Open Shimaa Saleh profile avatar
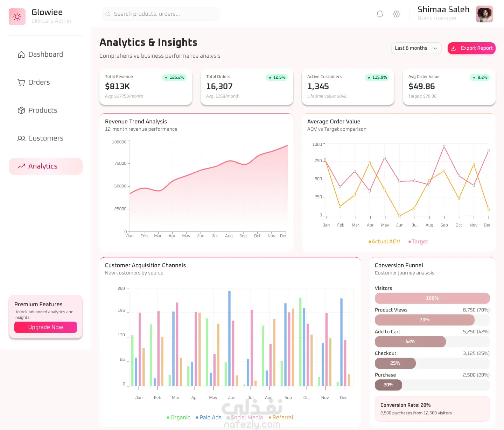 [x=484, y=14]
